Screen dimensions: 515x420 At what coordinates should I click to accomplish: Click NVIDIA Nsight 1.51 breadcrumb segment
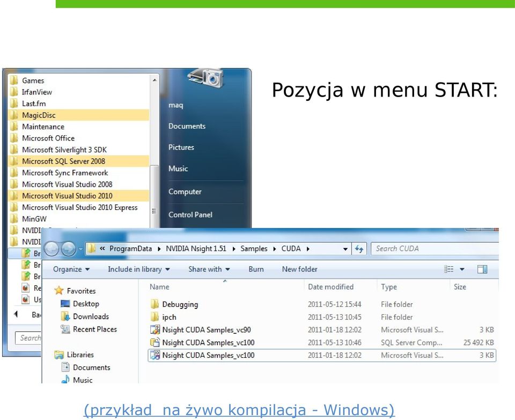point(196,248)
